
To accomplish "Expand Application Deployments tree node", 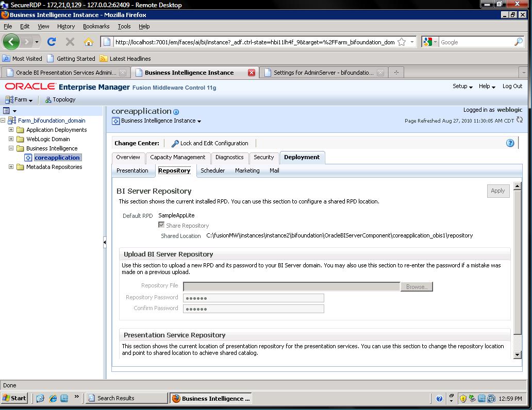I will click(x=11, y=130).
